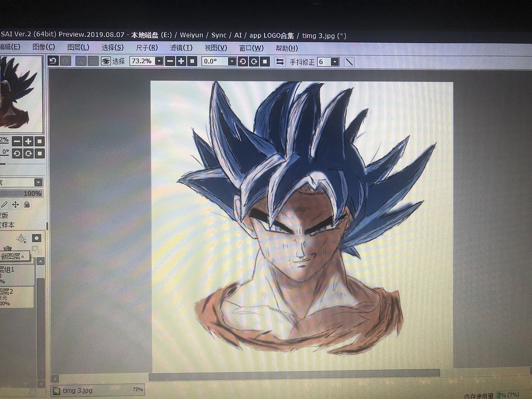
Task: Select the layer 图层2
Action: pyautogui.click(x=17, y=297)
